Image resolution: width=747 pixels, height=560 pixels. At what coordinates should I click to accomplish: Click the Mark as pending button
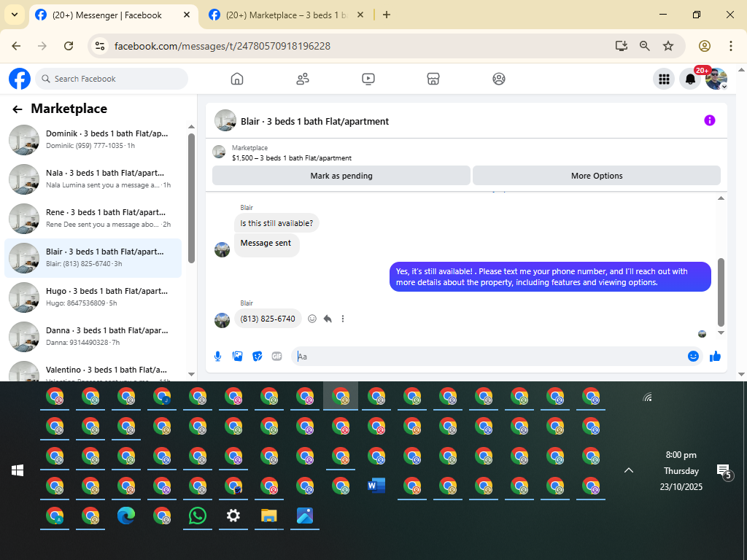[341, 176]
